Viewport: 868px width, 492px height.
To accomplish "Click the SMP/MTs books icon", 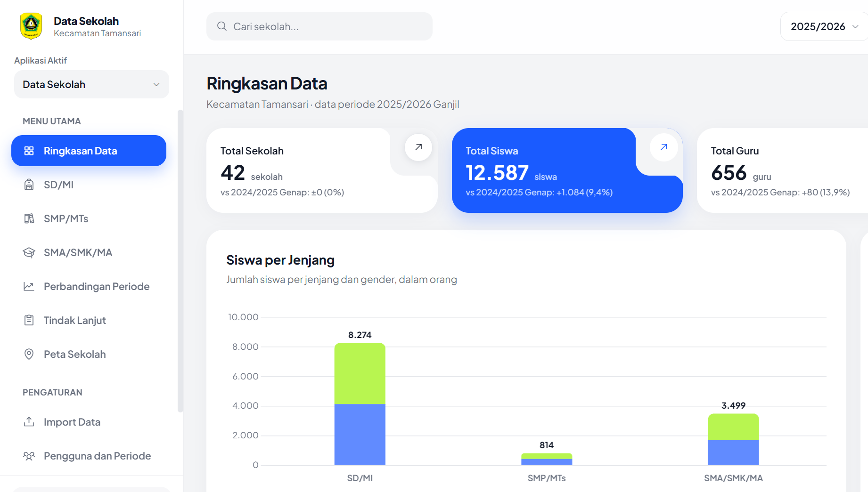I will click(29, 218).
